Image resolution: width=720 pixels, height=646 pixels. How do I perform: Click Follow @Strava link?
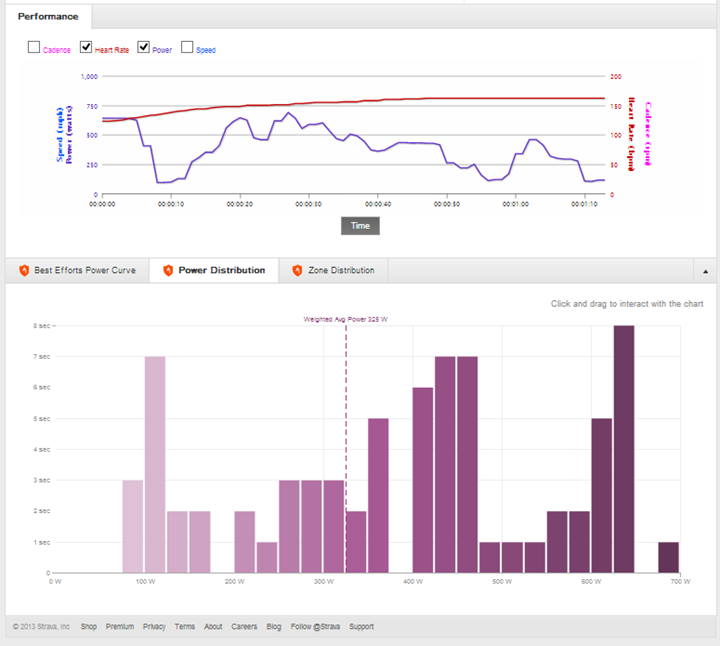pos(315,627)
